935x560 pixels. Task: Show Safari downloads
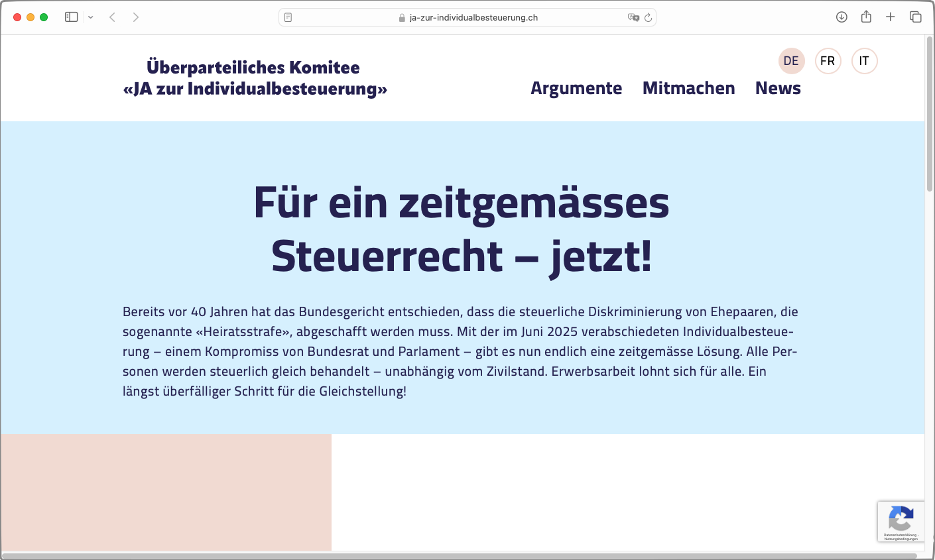[841, 17]
